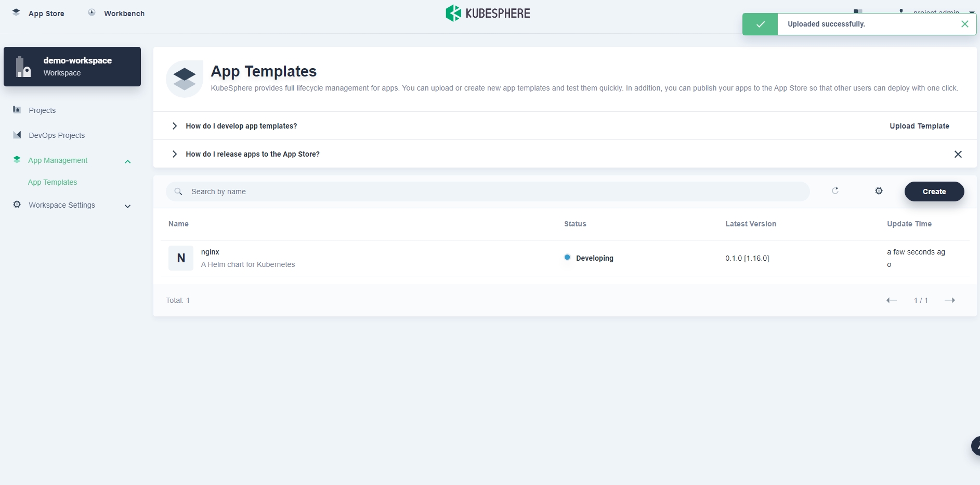Click the Create button
This screenshot has height=485, width=980.
tap(934, 192)
